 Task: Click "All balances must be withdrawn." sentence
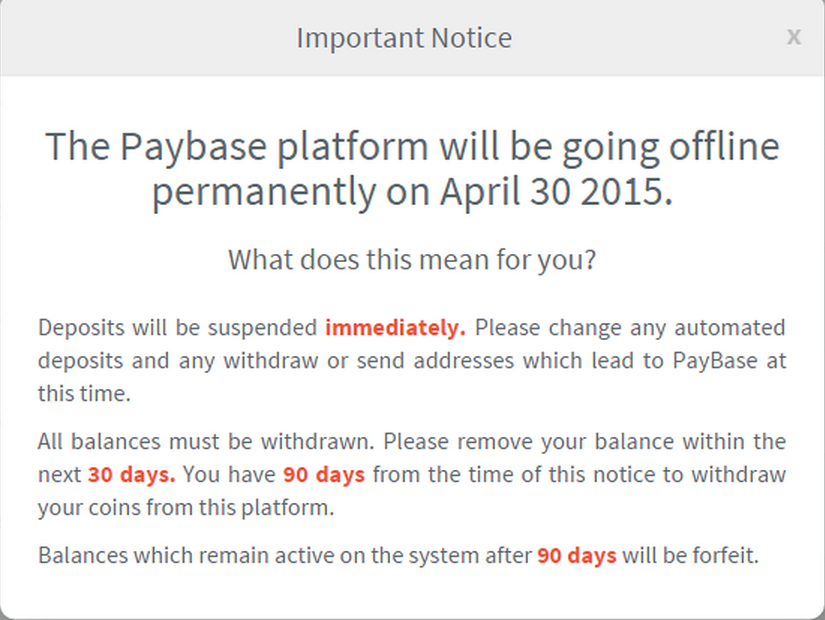pos(208,442)
